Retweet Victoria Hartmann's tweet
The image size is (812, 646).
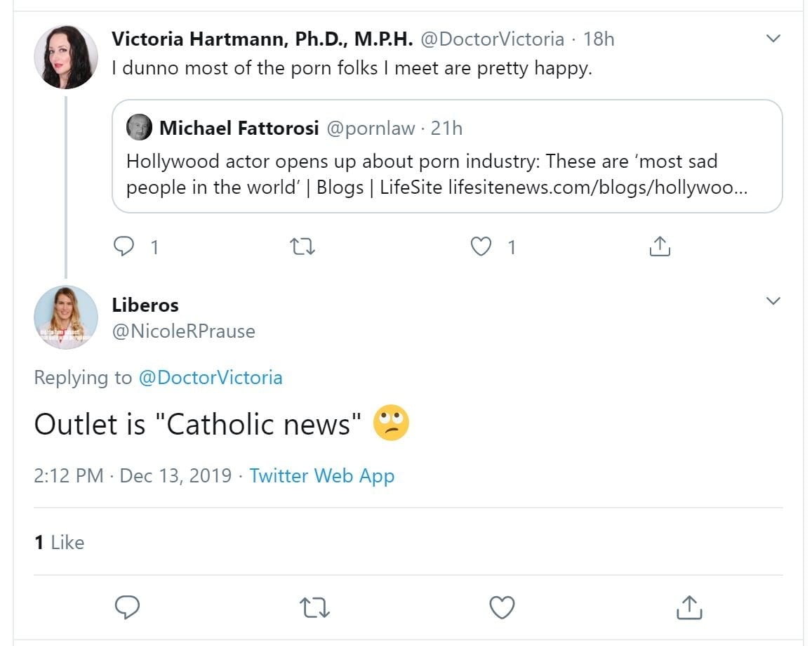click(302, 246)
